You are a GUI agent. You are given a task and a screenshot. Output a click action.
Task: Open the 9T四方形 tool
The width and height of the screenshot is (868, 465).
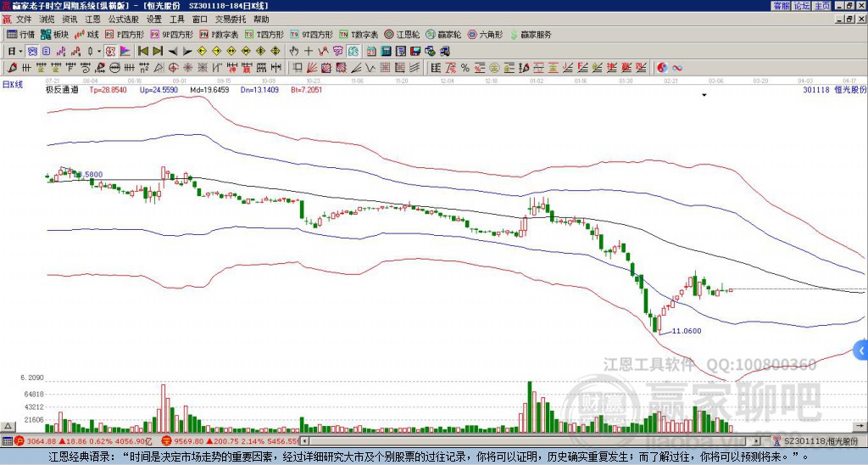click(x=312, y=34)
